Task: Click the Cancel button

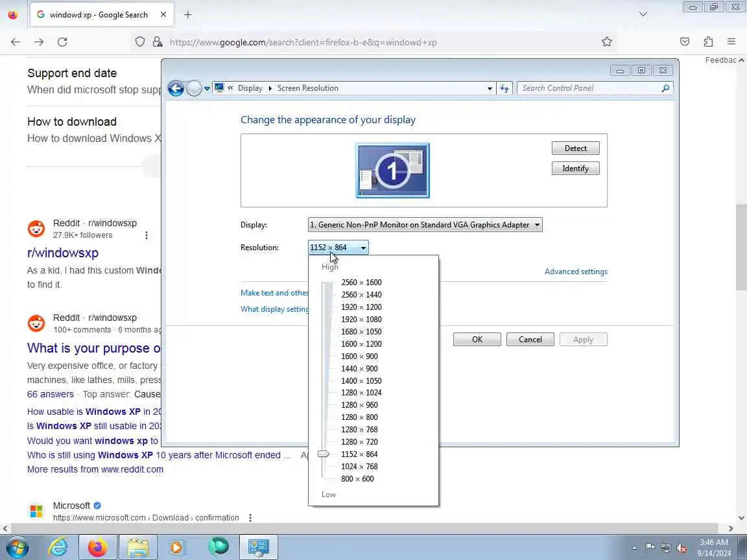Action: point(530,340)
